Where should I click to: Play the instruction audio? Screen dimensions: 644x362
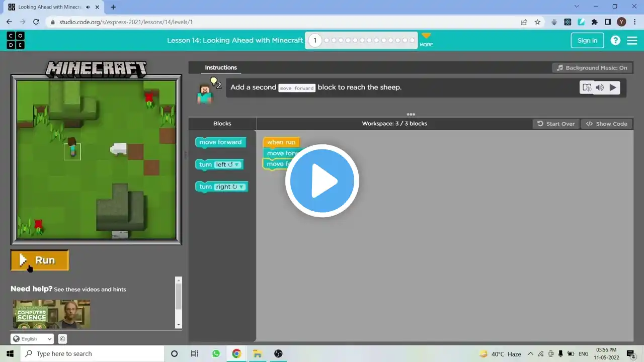(612, 87)
